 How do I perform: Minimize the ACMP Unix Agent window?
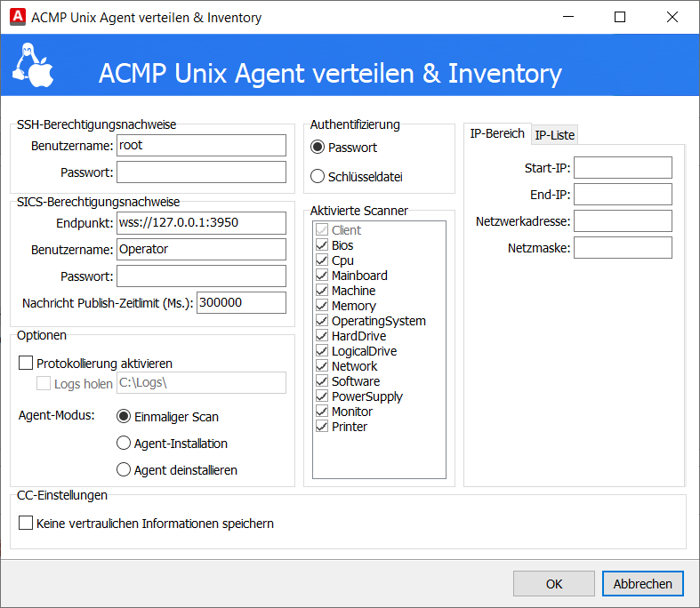pos(568,17)
